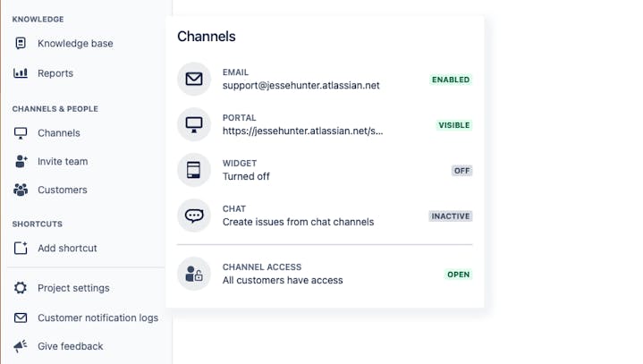643x364 pixels.
Task: Select Project settings in the sidebar
Action: (73, 288)
